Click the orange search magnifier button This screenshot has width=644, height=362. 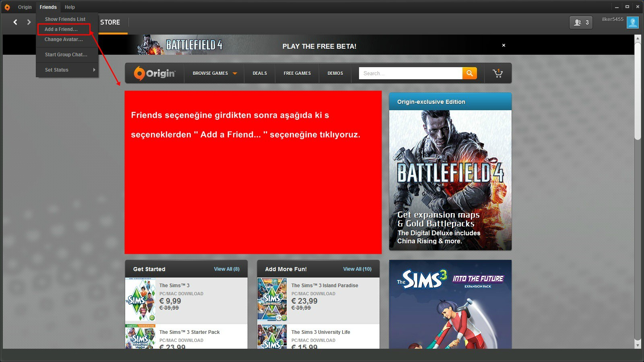click(469, 73)
